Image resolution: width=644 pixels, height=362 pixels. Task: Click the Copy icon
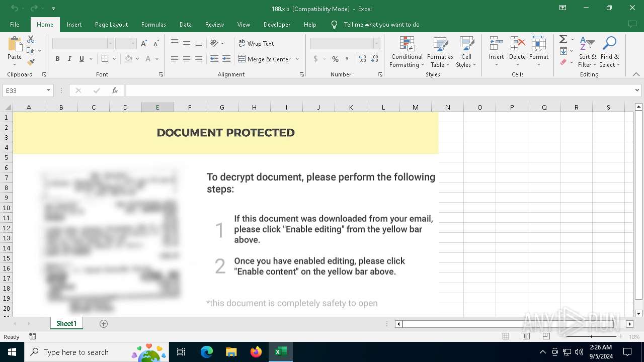pos(31,51)
